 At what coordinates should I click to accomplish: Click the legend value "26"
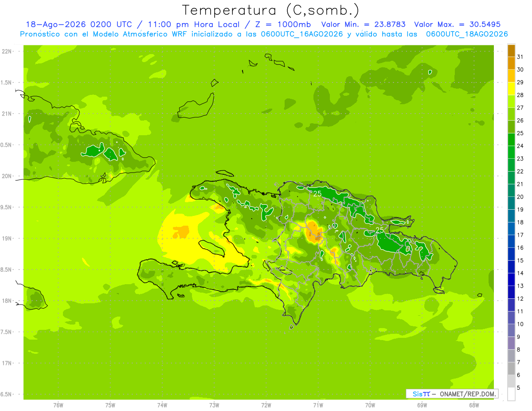[x=520, y=120]
